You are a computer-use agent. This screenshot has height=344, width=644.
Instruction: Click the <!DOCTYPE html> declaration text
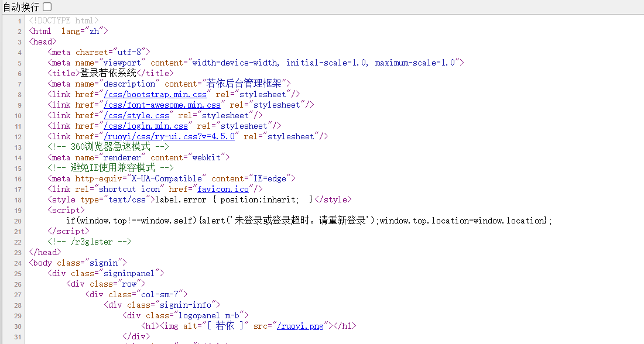pyautogui.click(x=64, y=20)
